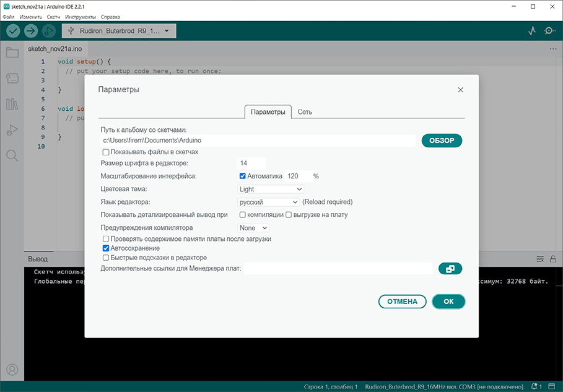Confirm settings with OK button
Screen dimensions: 563x392
coord(448,302)
